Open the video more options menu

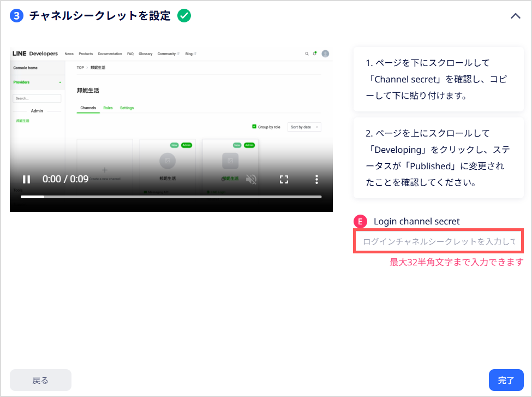tap(316, 179)
